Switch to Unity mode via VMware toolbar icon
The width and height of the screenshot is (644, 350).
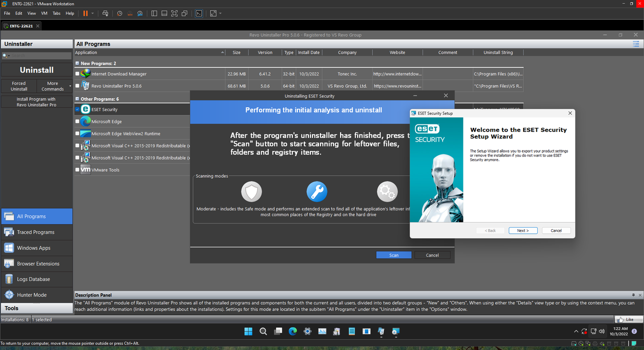(185, 14)
